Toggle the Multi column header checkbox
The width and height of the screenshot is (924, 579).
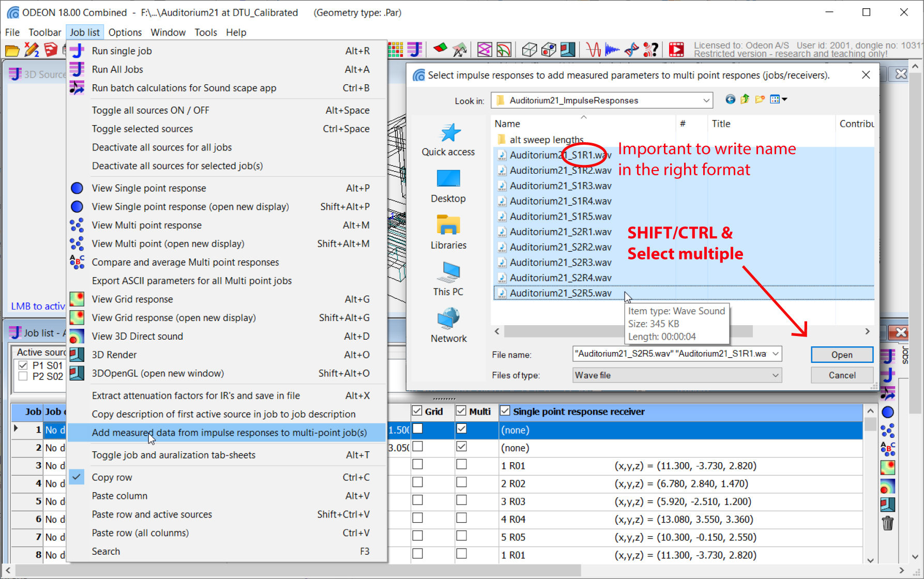(x=461, y=411)
